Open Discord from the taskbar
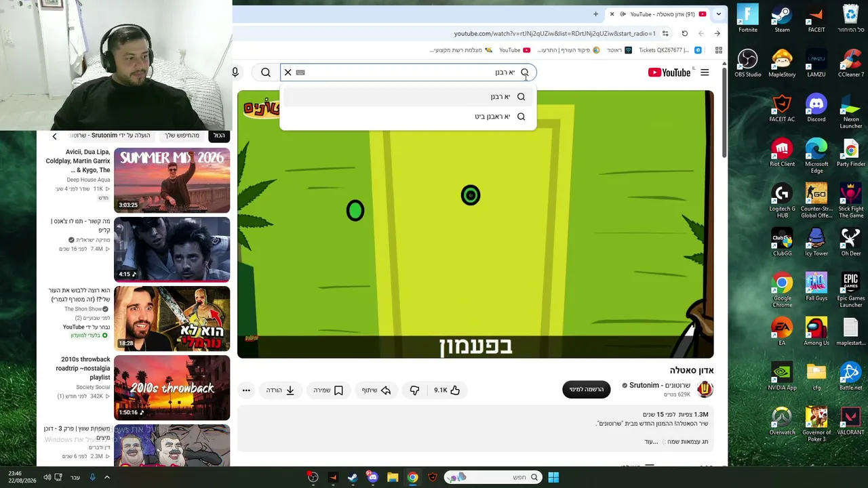Image resolution: width=868 pixels, height=488 pixels. pos(372,477)
